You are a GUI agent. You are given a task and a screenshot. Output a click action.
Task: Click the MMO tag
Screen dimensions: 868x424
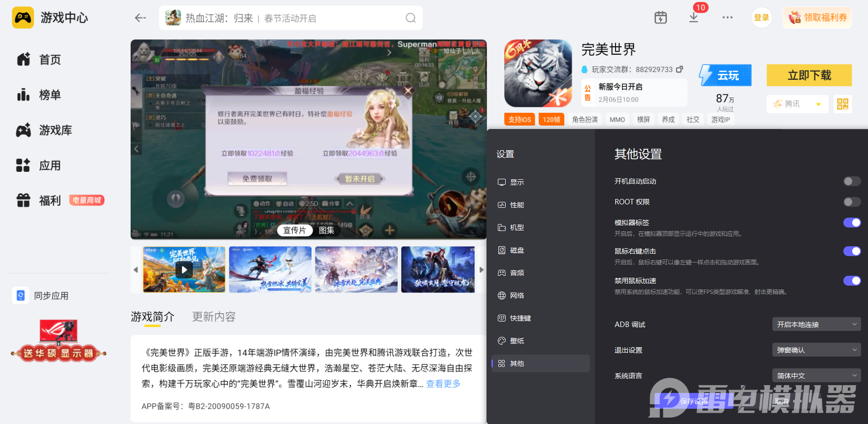tap(617, 120)
